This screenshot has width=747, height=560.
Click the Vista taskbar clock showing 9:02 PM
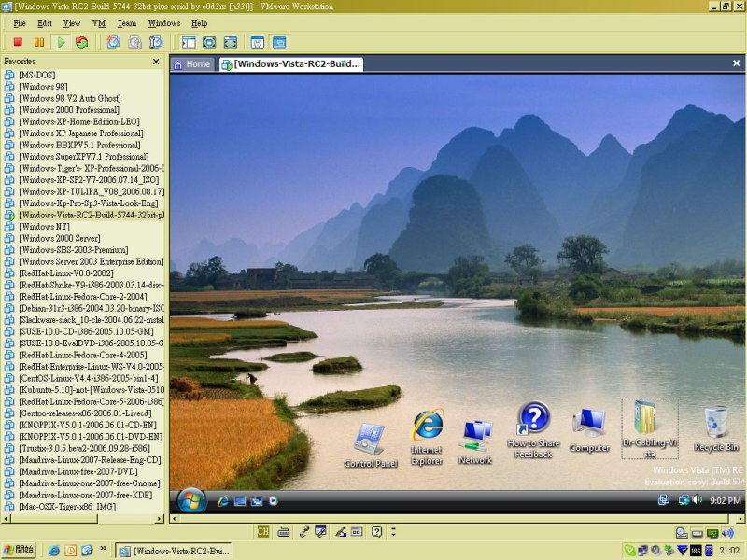[726, 500]
